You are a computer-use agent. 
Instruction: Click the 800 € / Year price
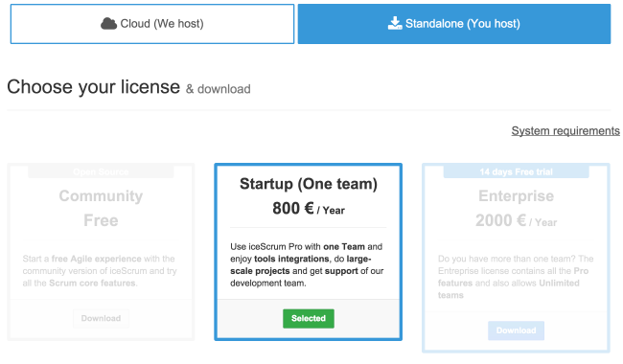tap(309, 209)
